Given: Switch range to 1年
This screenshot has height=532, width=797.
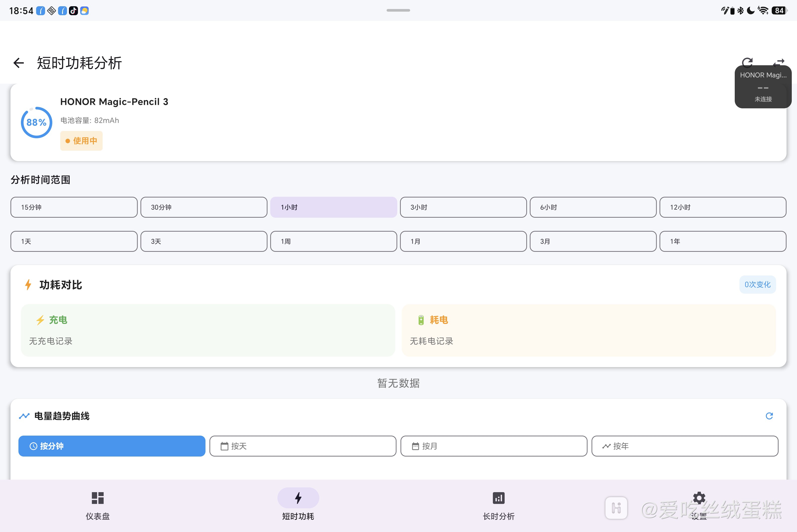Looking at the screenshot, I should [723, 242].
